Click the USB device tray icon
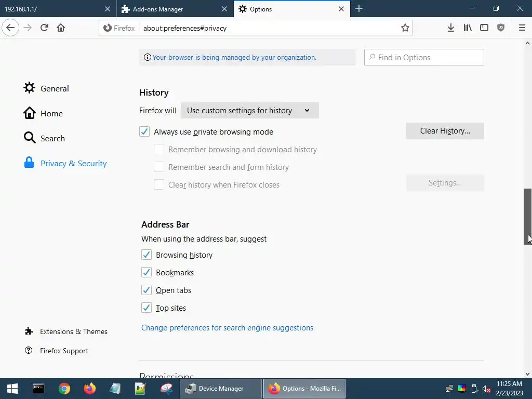 (x=475, y=389)
